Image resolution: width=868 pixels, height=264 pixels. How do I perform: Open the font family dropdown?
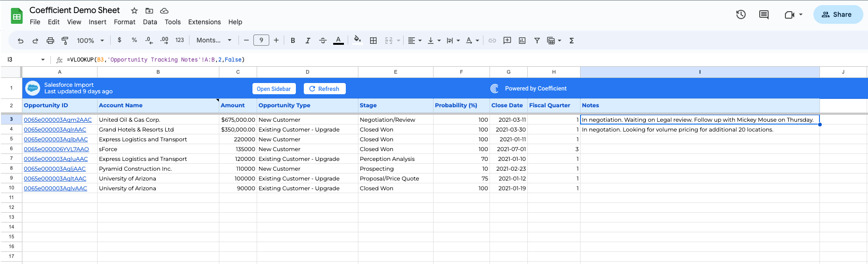(x=214, y=40)
